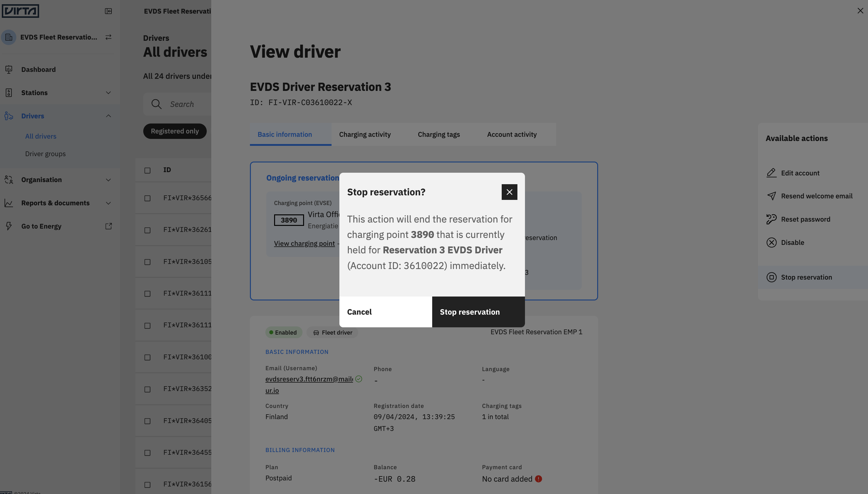Screen dimensions: 868x494
Task: Switch to the Charging activity tab
Action: tap(365, 134)
